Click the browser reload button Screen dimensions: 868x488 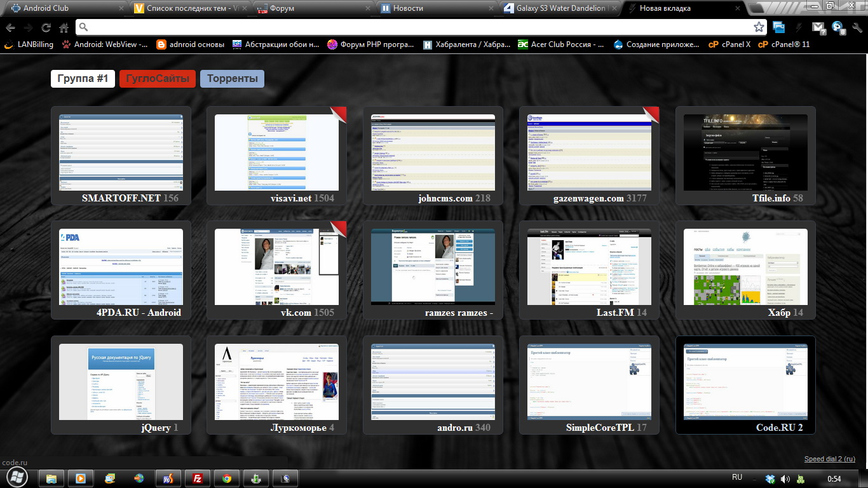tap(46, 27)
